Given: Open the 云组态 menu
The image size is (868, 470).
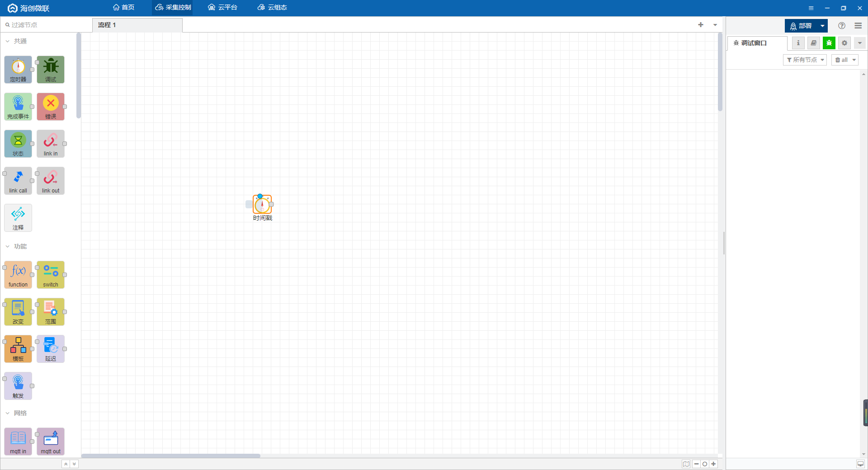Looking at the screenshot, I should coord(272,7).
